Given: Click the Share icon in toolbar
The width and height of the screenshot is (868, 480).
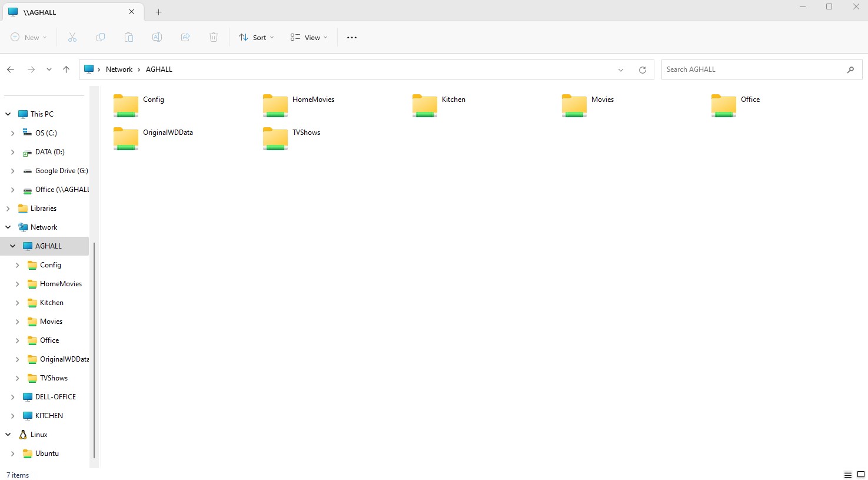Looking at the screenshot, I should pyautogui.click(x=185, y=37).
